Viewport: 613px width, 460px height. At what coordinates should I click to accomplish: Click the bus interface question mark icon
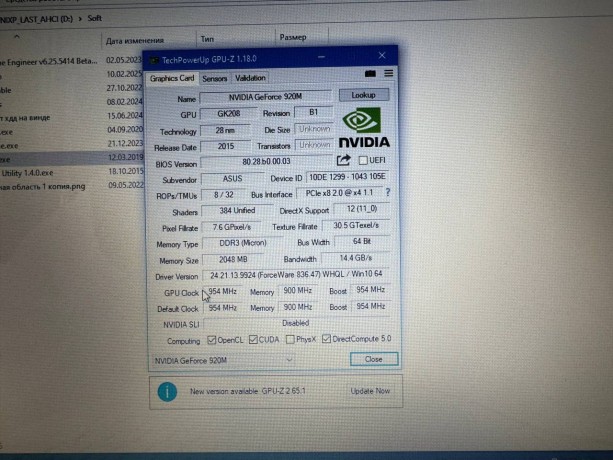coord(387,192)
